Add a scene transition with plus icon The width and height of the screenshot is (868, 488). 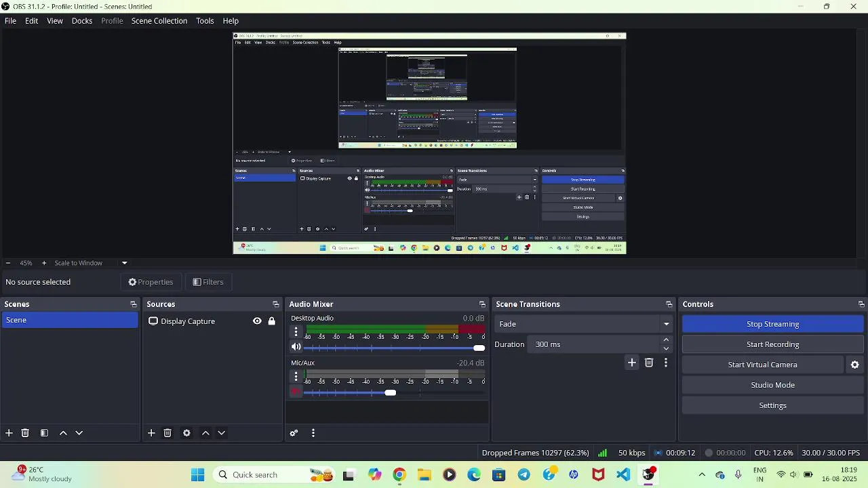(x=632, y=363)
